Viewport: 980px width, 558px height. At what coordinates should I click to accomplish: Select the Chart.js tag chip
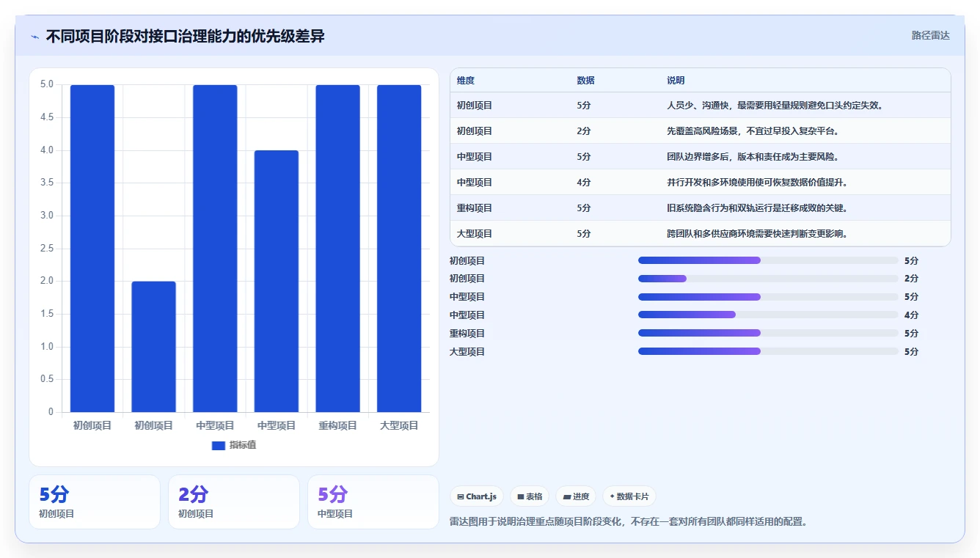tap(477, 496)
